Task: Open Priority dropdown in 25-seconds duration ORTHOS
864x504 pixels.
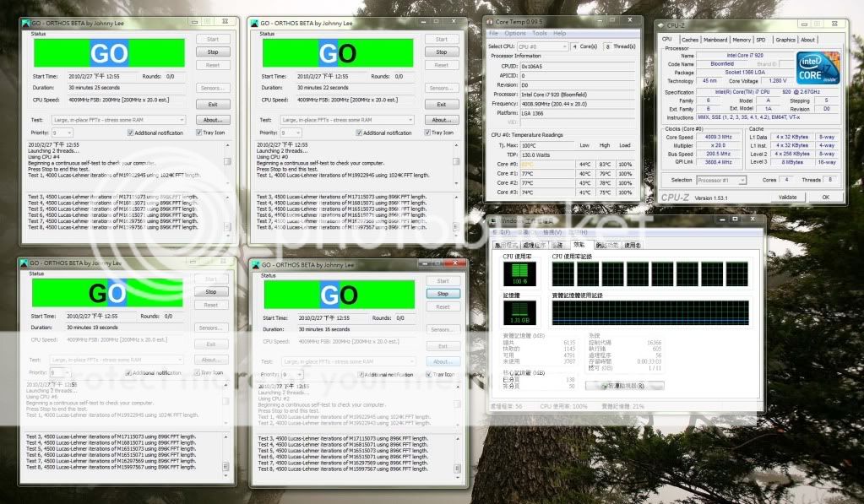Action: point(62,133)
